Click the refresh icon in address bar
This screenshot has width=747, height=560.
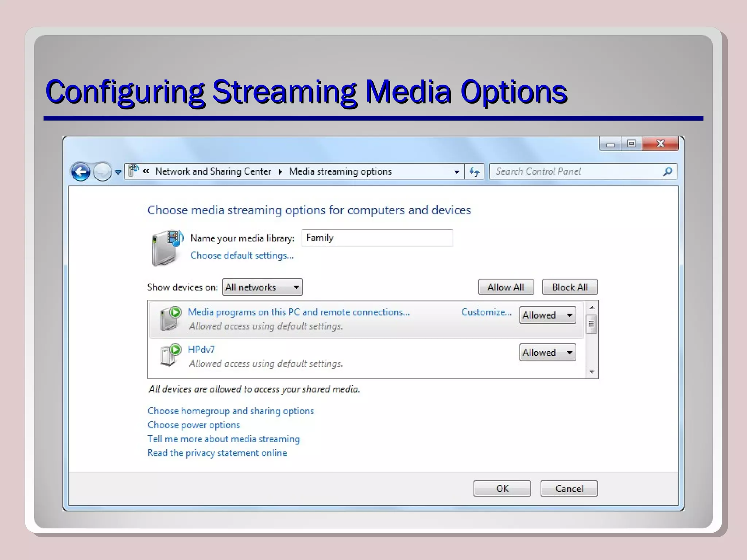click(x=474, y=171)
